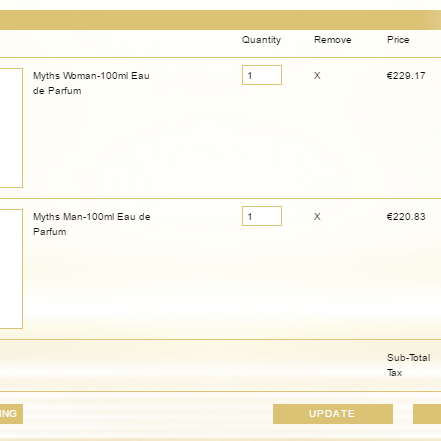
Task: Click the Quantity column header
Action: (x=261, y=40)
